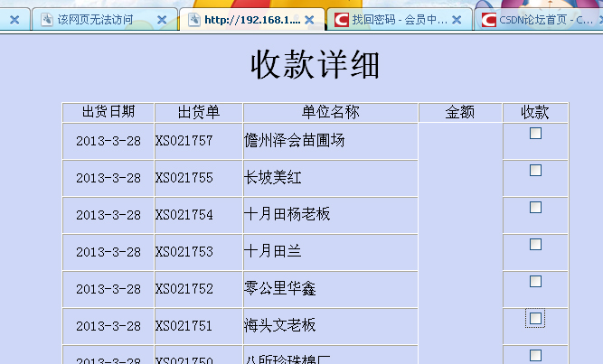The image size is (603, 364).
Task: Click the date in the XS021752 row
Action: tap(108, 289)
